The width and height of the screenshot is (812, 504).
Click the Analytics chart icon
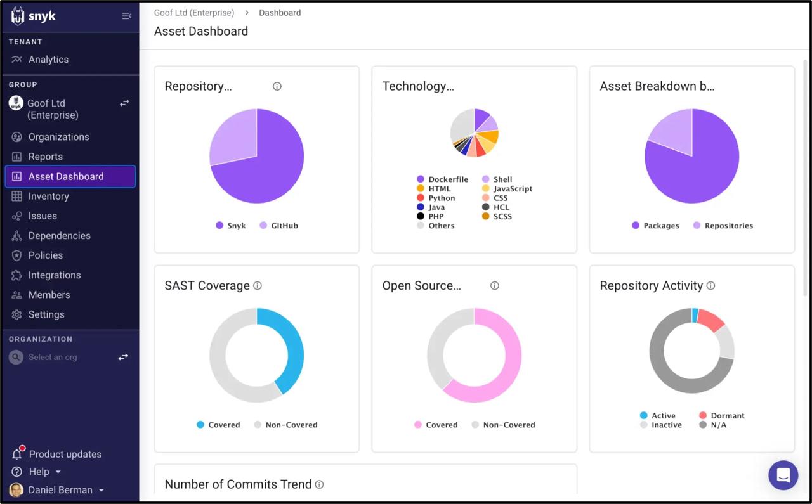pos(17,60)
